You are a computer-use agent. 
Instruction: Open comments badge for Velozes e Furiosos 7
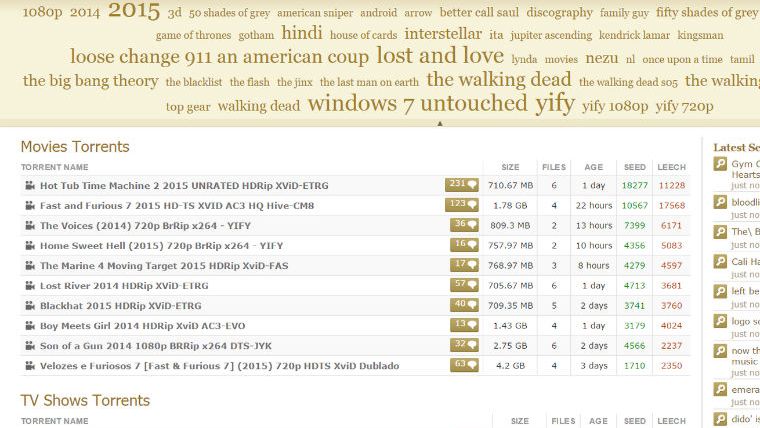pos(464,365)
